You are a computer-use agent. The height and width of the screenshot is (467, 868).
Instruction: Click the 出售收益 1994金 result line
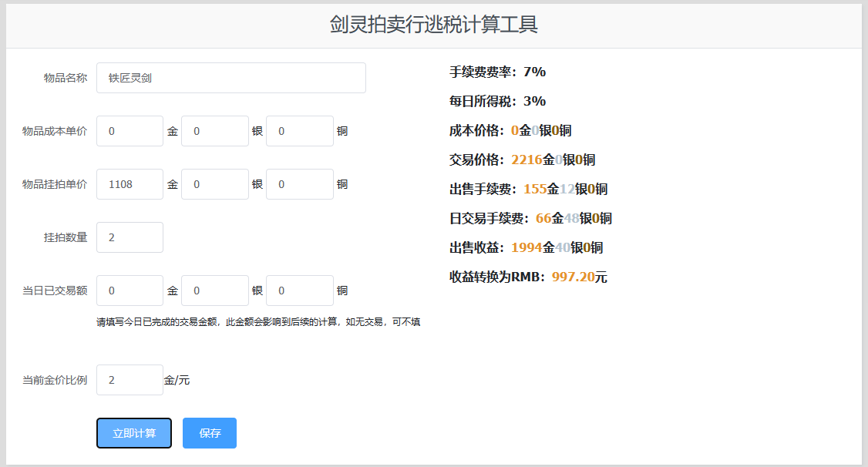526,247
